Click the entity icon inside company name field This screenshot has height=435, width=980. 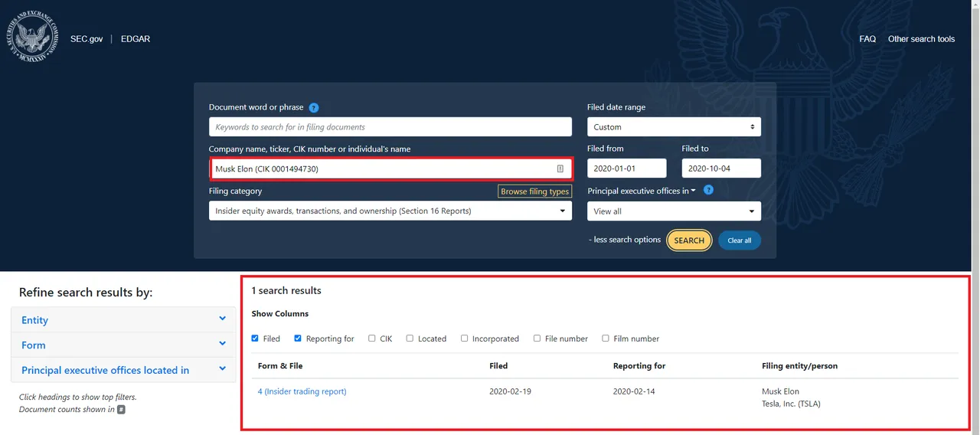[x=560, y=168]
